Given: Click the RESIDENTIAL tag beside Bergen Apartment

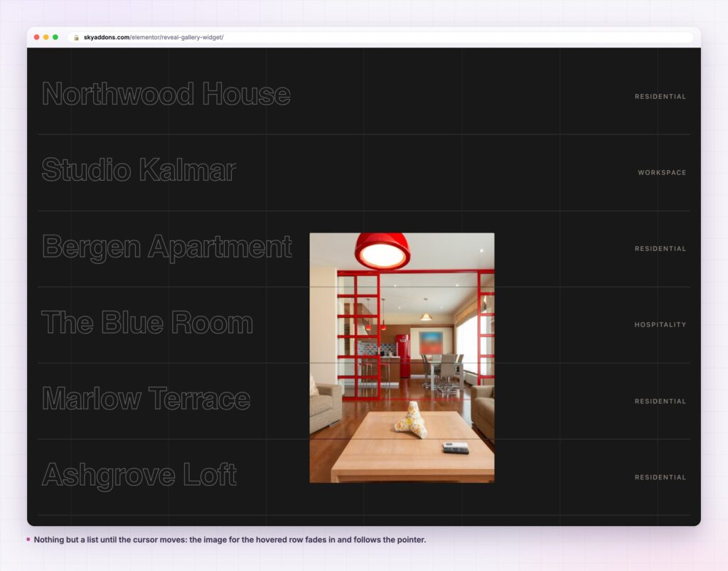Looking at the screenshot, I should [x=660, y=249].
